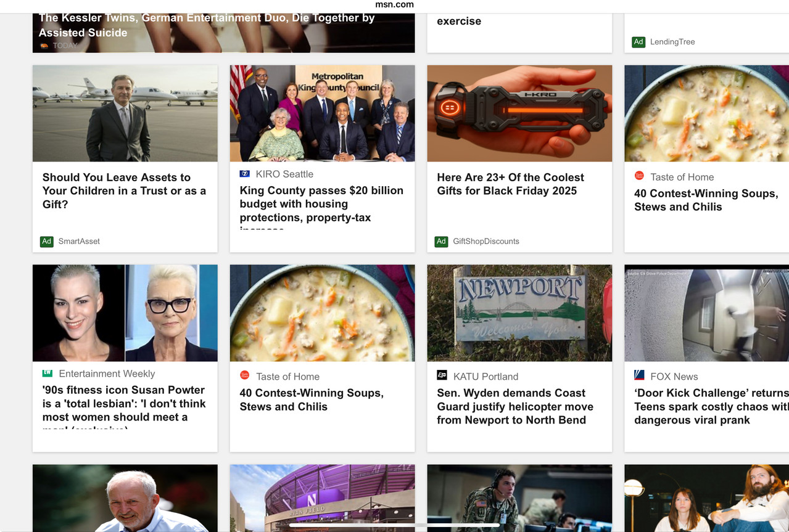This screenshot has width=789, height=532.
Task: Click the FOX News source name
Action: pyautogui.click(x=674, y=377)
